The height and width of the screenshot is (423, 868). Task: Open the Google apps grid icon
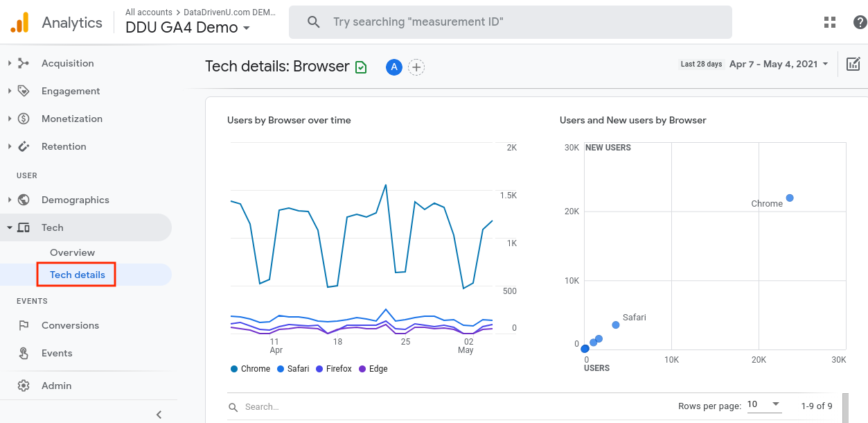[830, 22]
